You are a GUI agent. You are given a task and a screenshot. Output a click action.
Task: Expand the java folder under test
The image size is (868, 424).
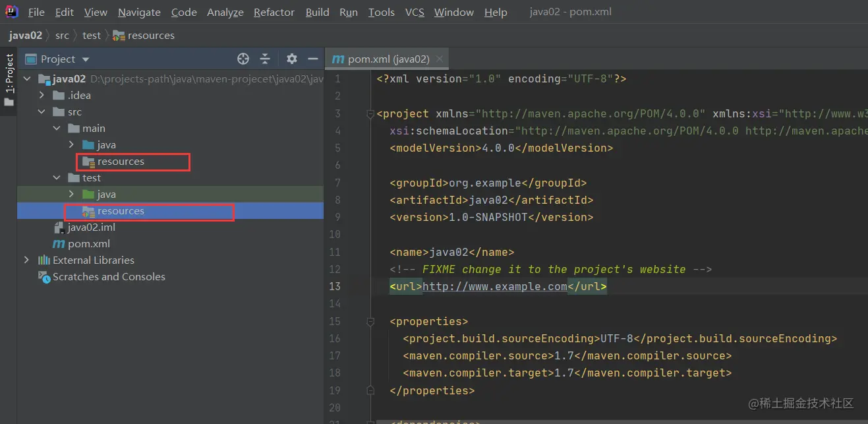71,195
